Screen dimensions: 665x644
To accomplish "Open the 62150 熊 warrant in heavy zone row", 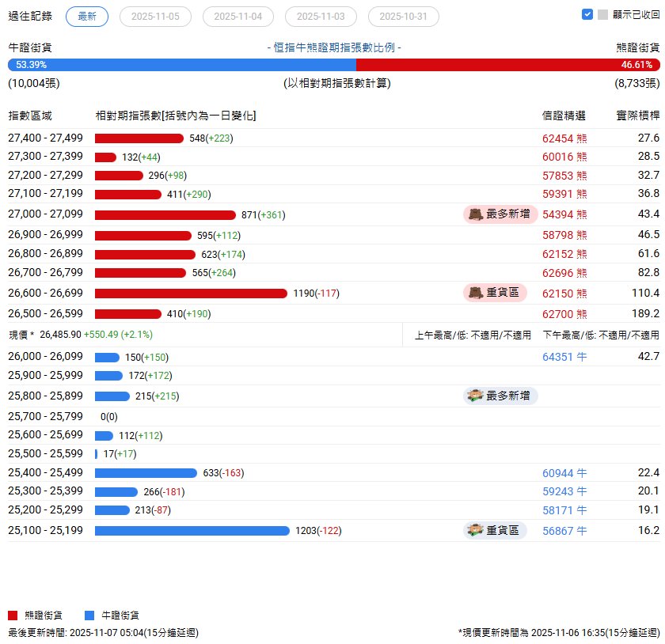I will pyautogui.click(x=564, y=294).
